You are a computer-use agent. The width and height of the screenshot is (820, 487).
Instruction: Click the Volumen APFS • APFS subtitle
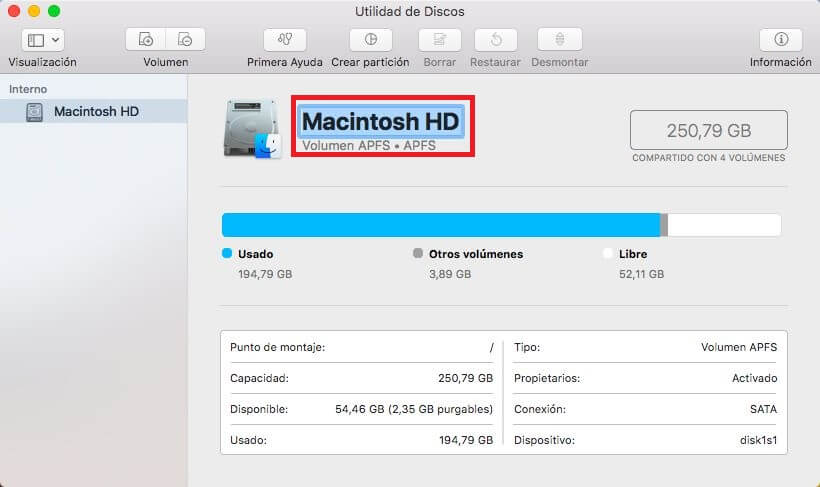coord(369,145)
